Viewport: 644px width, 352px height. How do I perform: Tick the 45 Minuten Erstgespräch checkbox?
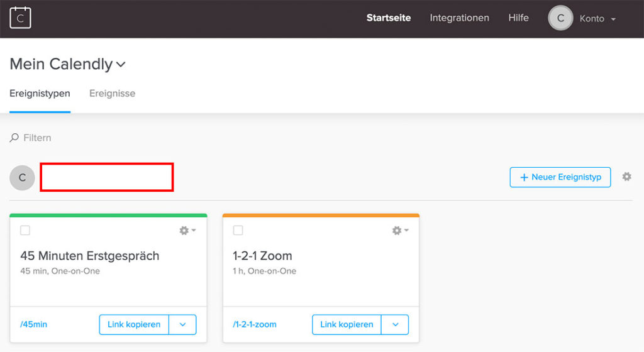pyautogui.click(x=25, y=230)
